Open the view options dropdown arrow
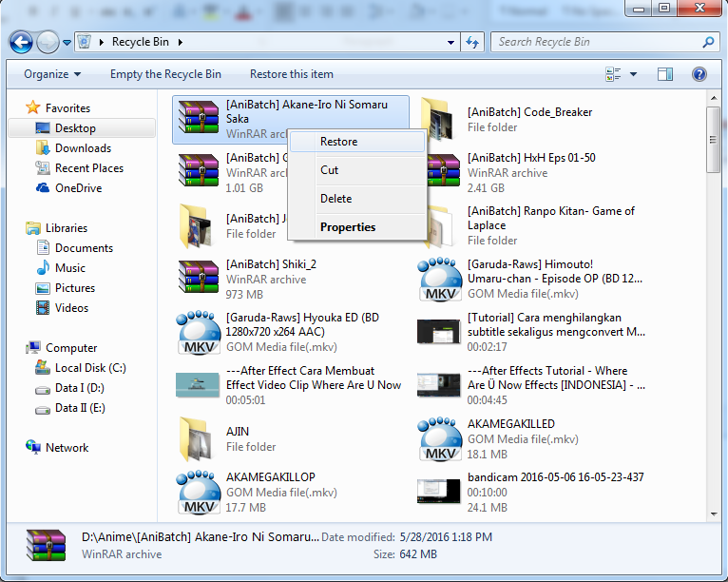This screenshot has height=582, width=728. 633,74
